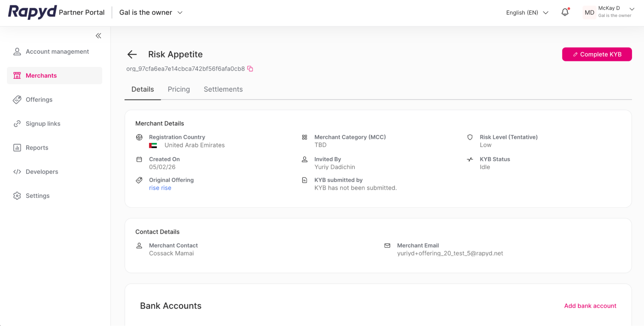The image size is (644, 326).
Task: Click Add bank account
Action: [590, 306]
